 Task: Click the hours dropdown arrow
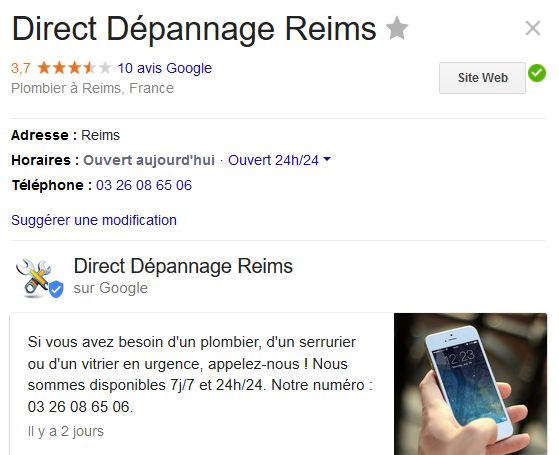coord(327,159)
